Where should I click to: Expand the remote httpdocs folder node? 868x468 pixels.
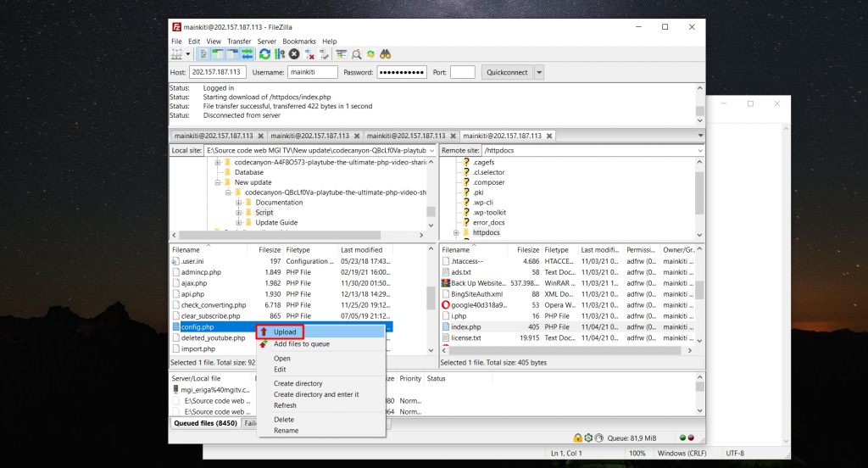click(x=456, y=232)
